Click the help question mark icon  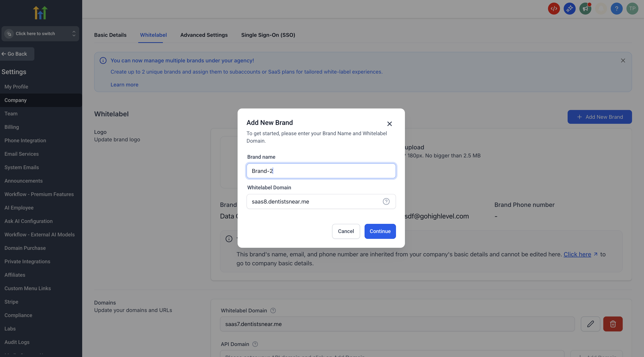tap(617, 9)
